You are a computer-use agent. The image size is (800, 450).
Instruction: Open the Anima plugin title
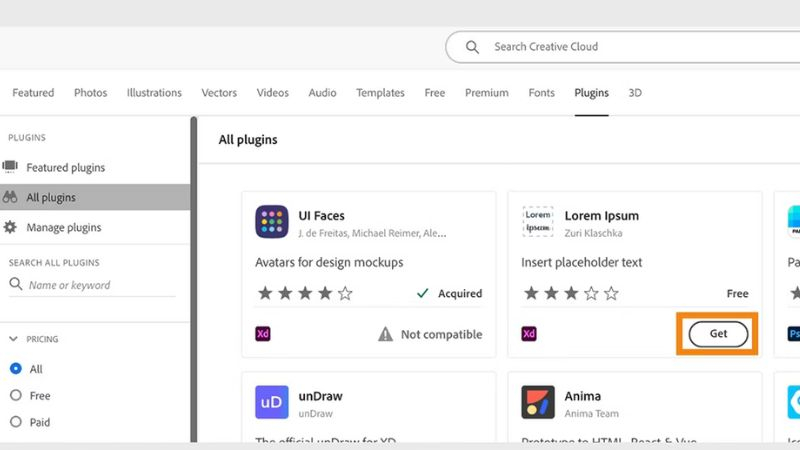point(583,396)
